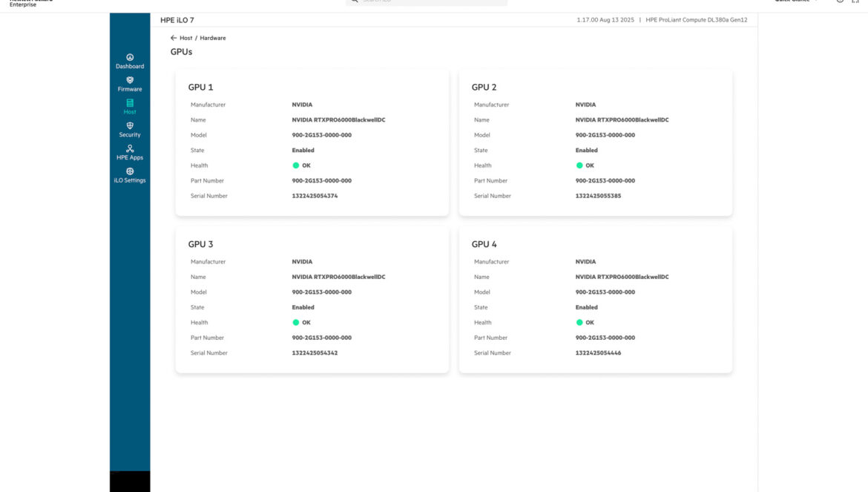
Task: Click GPU 1 name NVIDIA RTXPRO6000BlackwellDC
Action: point(338,120)
